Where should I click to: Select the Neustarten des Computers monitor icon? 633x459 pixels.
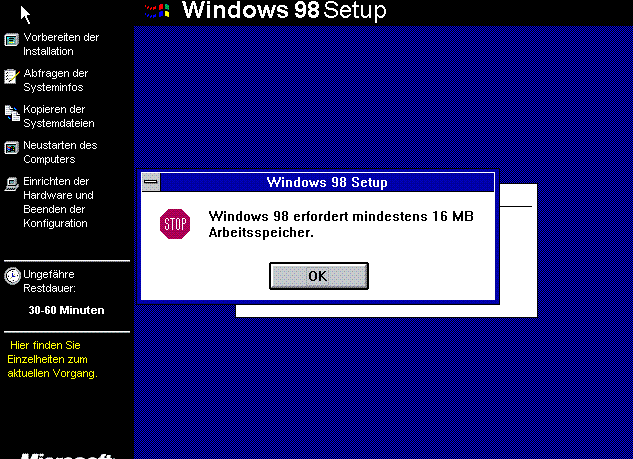pos(12,148)
